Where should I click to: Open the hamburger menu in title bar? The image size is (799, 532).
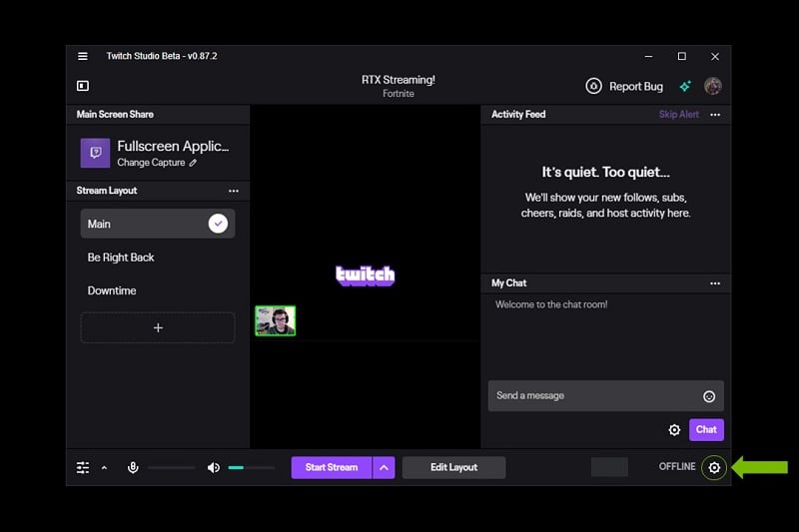[x=83, y=56]
